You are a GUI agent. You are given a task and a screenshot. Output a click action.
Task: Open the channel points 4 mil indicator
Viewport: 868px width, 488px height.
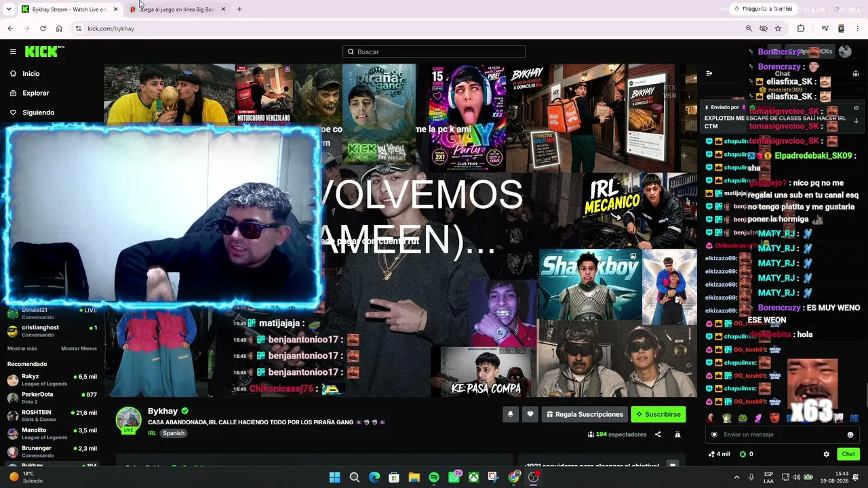(x=719, y=454)
